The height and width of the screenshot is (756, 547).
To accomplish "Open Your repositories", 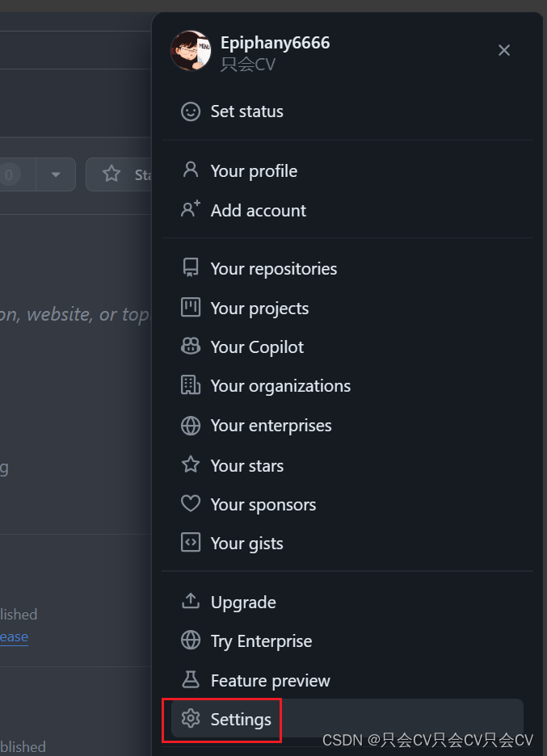I will tap(274, 269).
